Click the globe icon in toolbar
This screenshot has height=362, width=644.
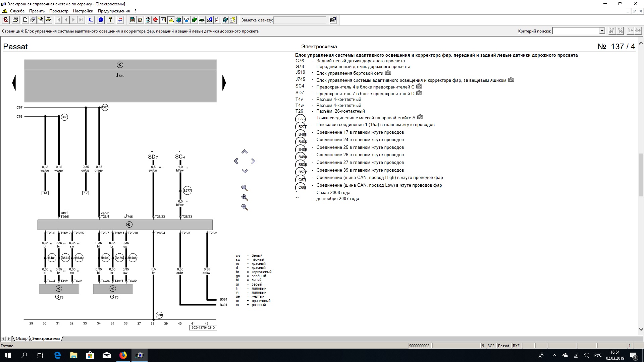178,20
